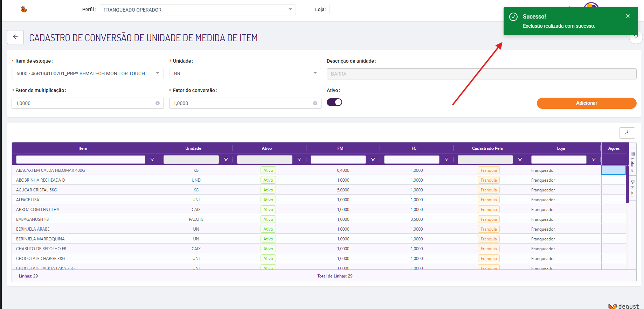
Task: Click UND unit cell in ABOBRINHA row
Action: pos(196,180)
